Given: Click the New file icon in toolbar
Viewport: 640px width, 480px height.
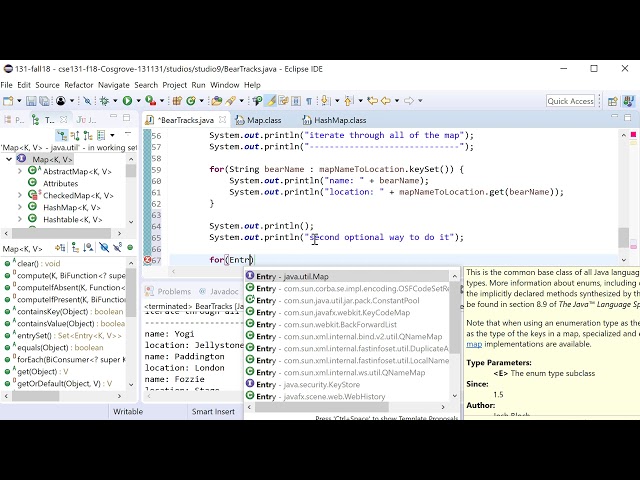Looking at the screenshot, I should point(9,101).
